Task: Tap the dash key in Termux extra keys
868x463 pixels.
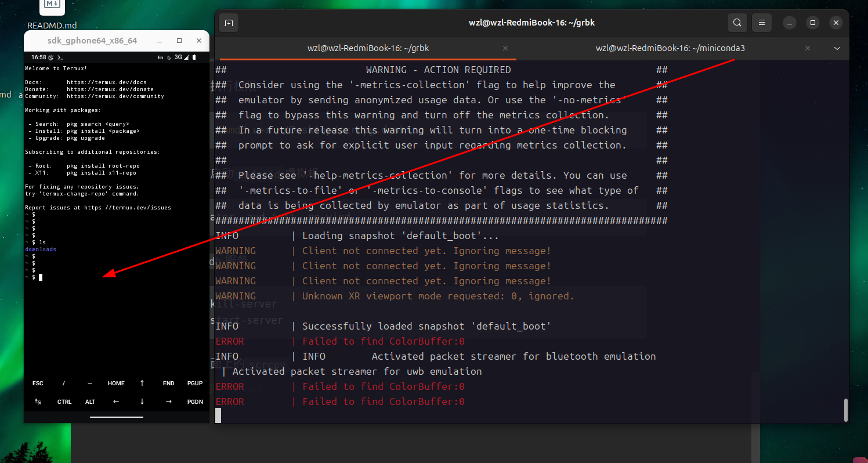Action: pyautogui.click(x=90, y=384)
